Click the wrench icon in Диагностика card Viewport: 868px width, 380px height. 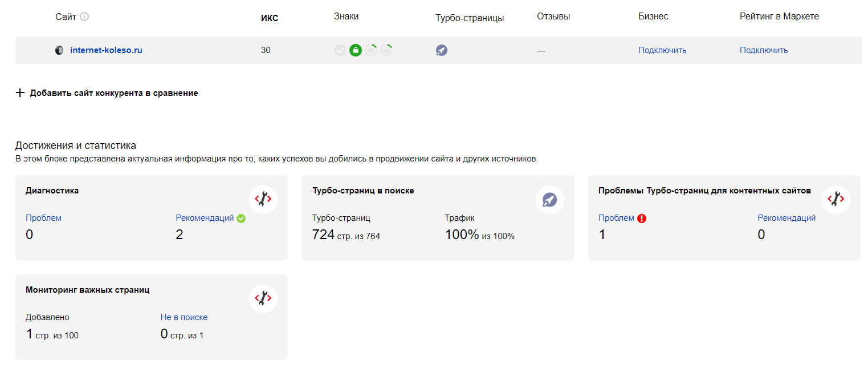263,200
